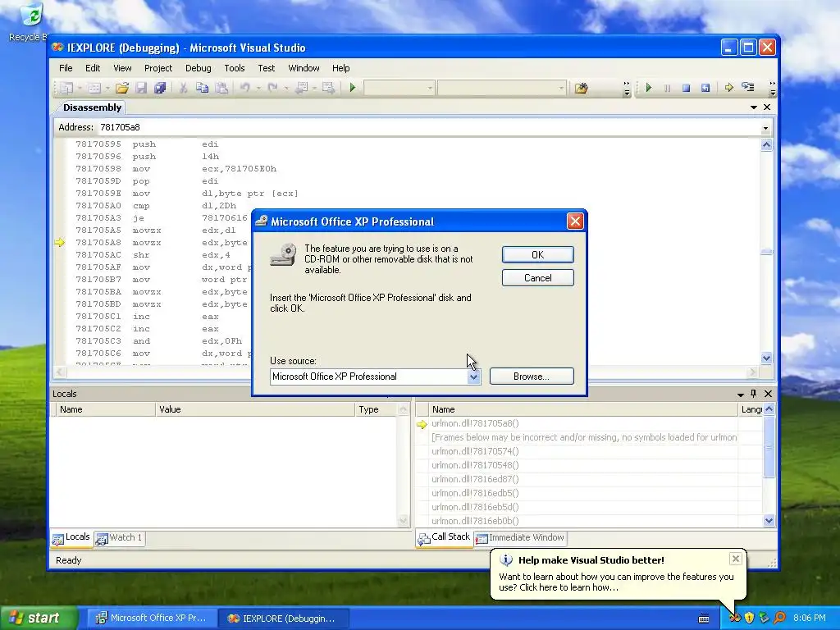Viewport: 840px width, 630px height.
Task: Click the Redo arrow icon
Action: click(x=272, y=87)
